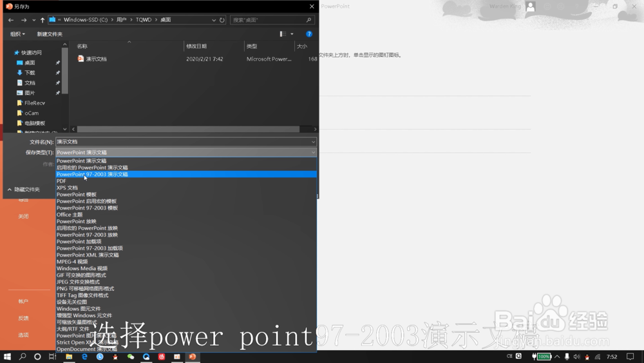Image resolution: width=644 pixels, height=363 pixels.
Task: Click TQWD in the address path
Action: (144, 20)
